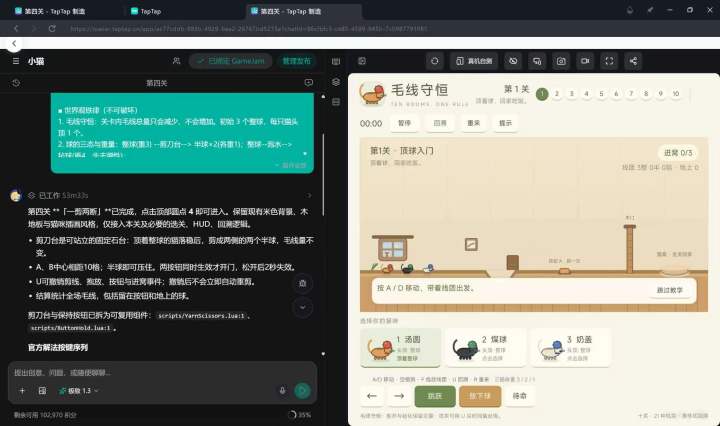This screenshot has width=720, height=426.
Task: Select level 1 green circle
Action: (x=542, y=94)
